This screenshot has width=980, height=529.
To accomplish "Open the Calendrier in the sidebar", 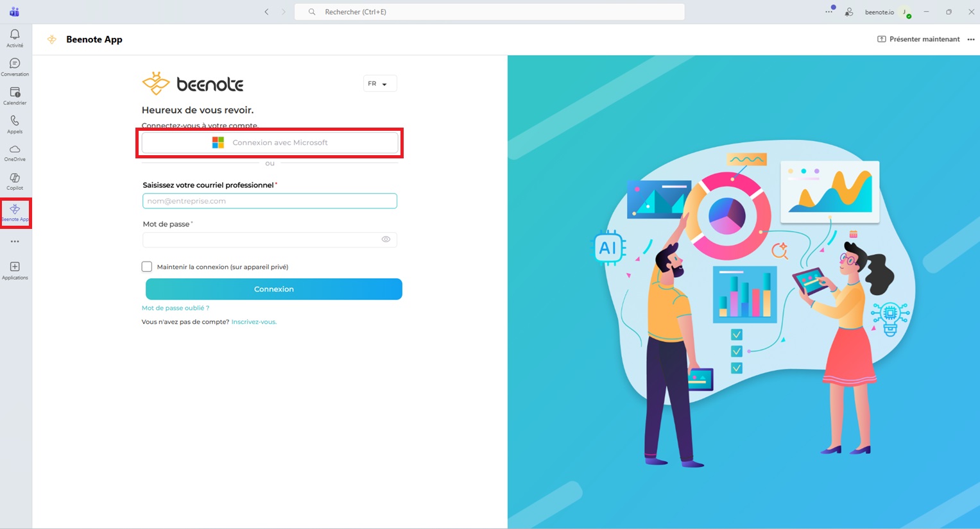I will click(15, 96).
